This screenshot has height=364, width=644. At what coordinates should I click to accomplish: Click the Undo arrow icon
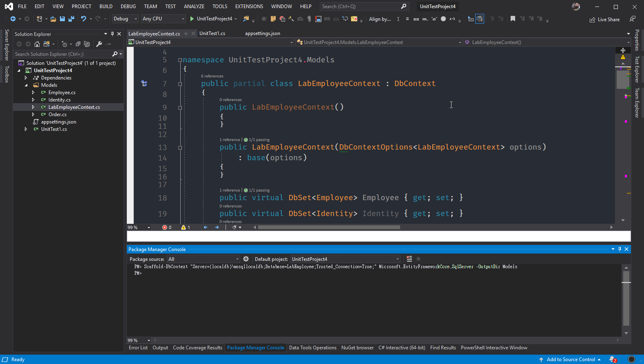[x=84, y=19]
